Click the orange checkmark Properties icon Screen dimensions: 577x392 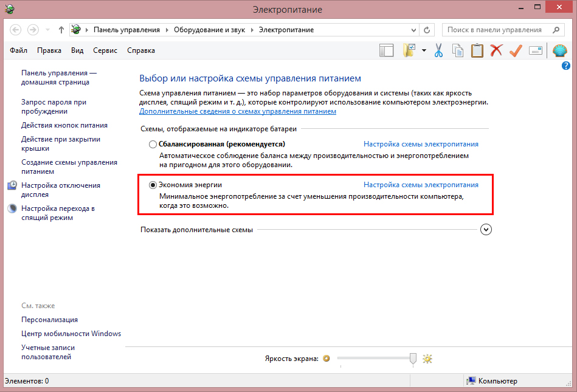point(516,50)
